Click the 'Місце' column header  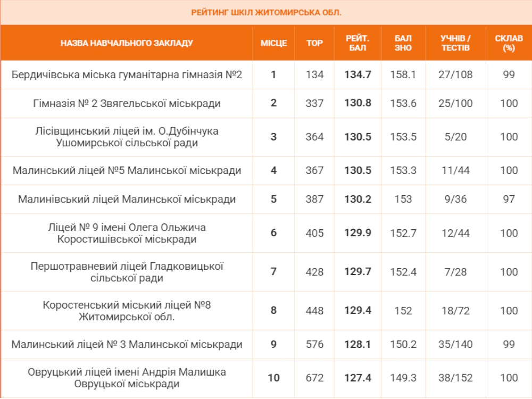click(273, 43)
